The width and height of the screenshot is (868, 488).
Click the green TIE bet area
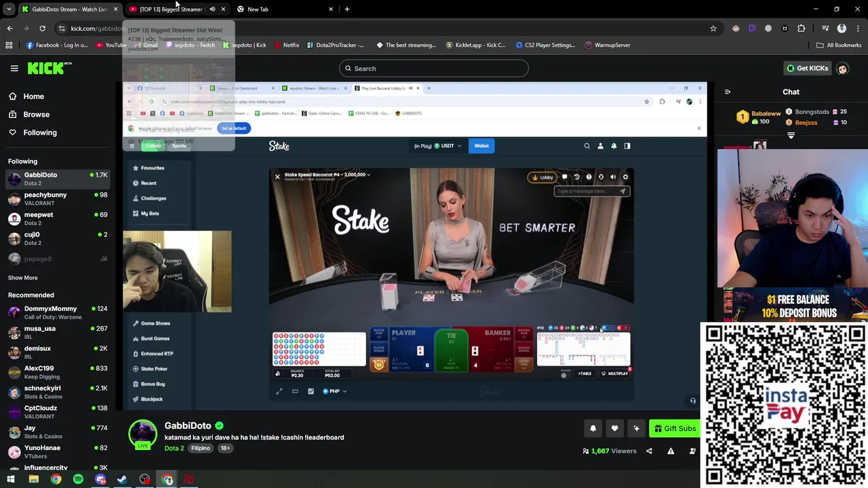(452, 349)
